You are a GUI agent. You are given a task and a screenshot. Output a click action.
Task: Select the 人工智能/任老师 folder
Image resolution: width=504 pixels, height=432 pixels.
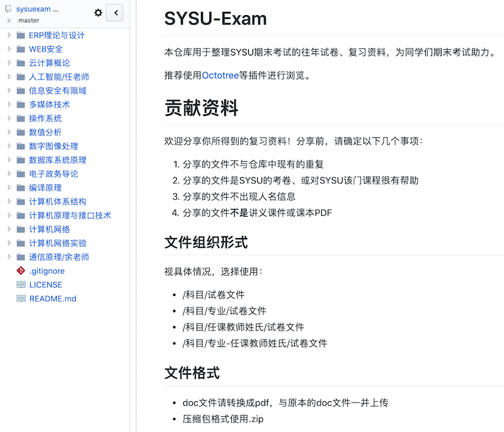tap(59, 77)
